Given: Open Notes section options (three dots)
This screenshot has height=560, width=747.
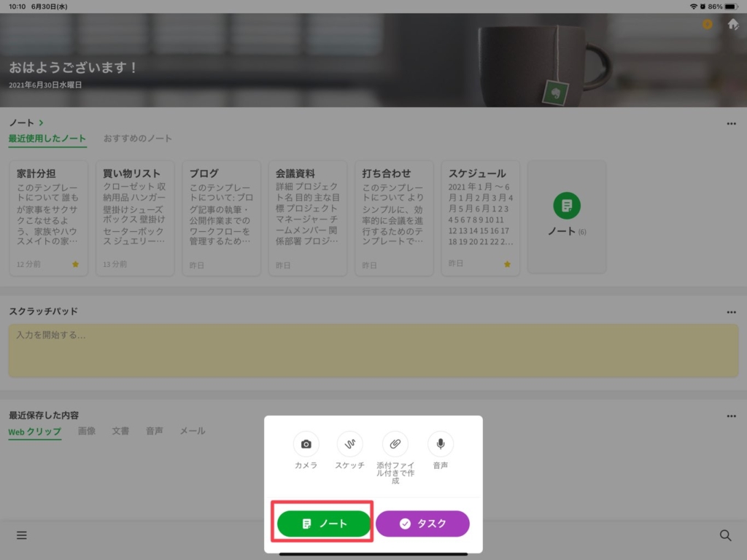Looking at the screenshot, I should coord(731,124).
